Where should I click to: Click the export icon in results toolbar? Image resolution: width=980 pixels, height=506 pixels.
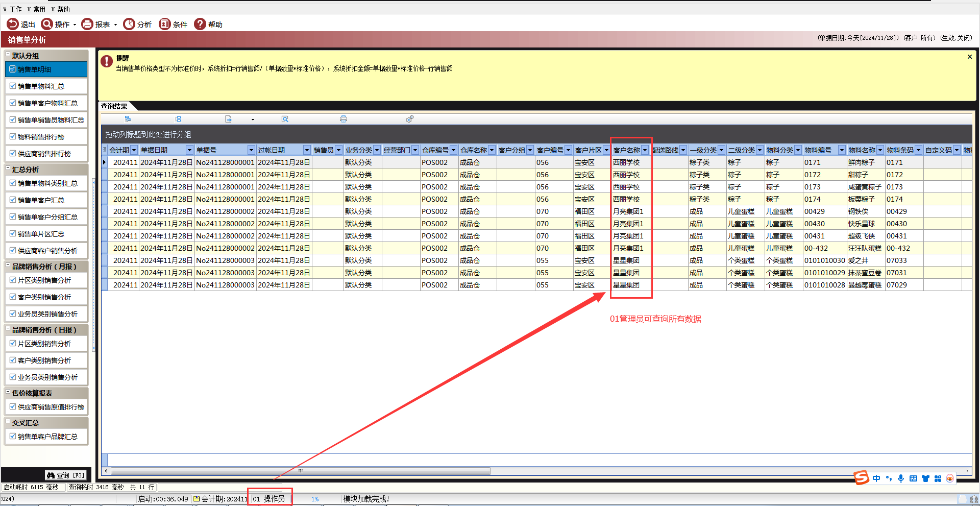click(x=228, y=119)
